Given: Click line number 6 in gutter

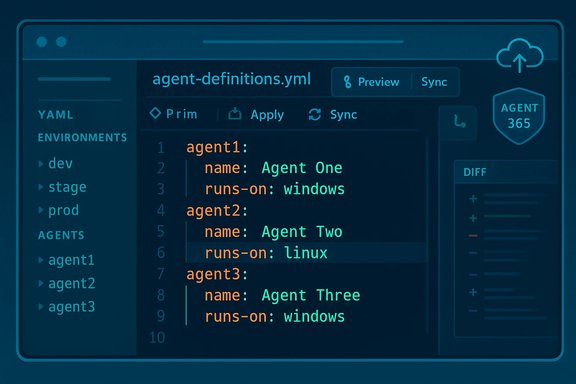Looking at the screenshot, I should click(x=161, y=253).
